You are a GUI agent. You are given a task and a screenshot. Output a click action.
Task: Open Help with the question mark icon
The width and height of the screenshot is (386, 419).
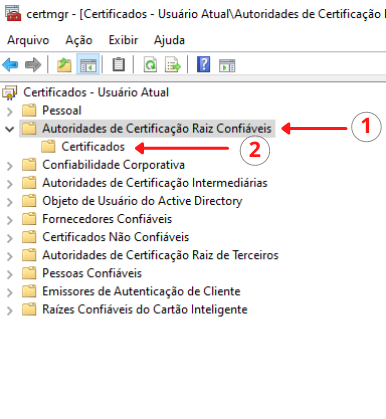pos(203,64)
